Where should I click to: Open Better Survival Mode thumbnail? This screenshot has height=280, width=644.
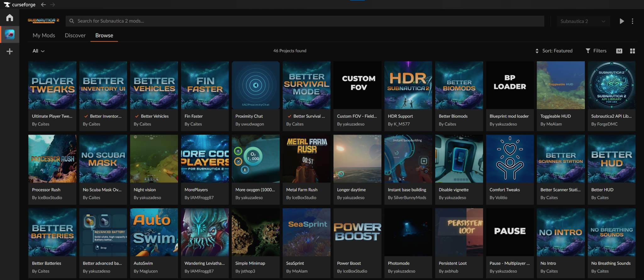[307, 85]
